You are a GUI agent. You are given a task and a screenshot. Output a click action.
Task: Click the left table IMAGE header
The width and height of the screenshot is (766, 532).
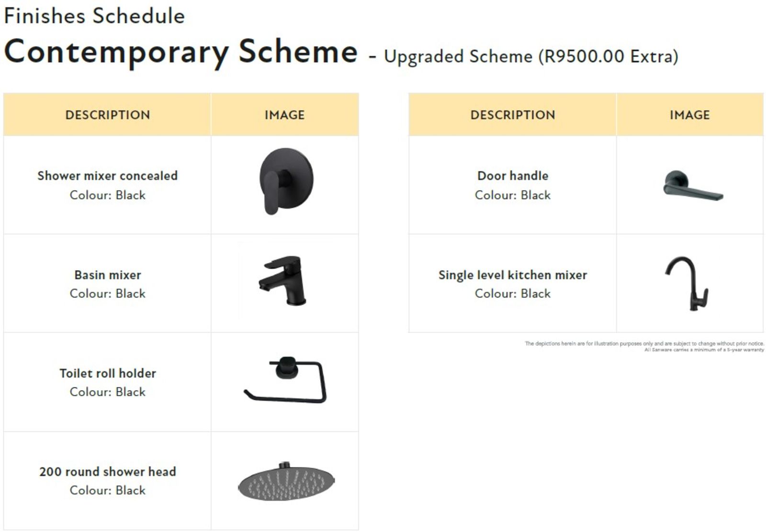tap(285, 115)
